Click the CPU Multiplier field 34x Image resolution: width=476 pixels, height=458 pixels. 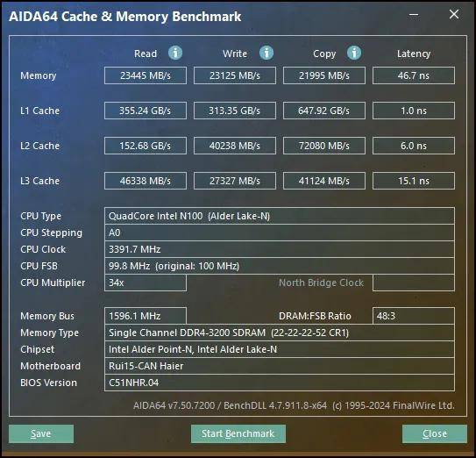pyautogui.click(x=146, y=283)
